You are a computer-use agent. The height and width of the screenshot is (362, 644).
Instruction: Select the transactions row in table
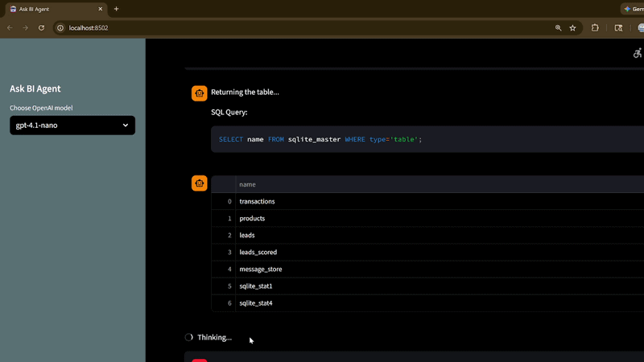[257, 201]
